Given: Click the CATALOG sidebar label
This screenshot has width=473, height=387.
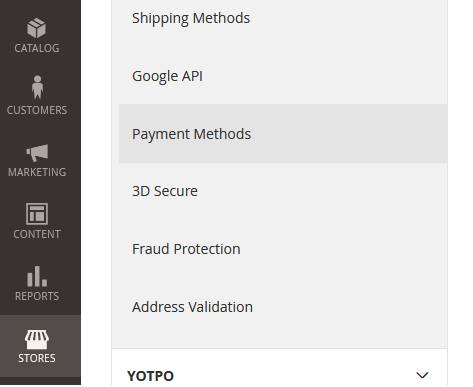Looking at the screenshot, I should [37, 48].
